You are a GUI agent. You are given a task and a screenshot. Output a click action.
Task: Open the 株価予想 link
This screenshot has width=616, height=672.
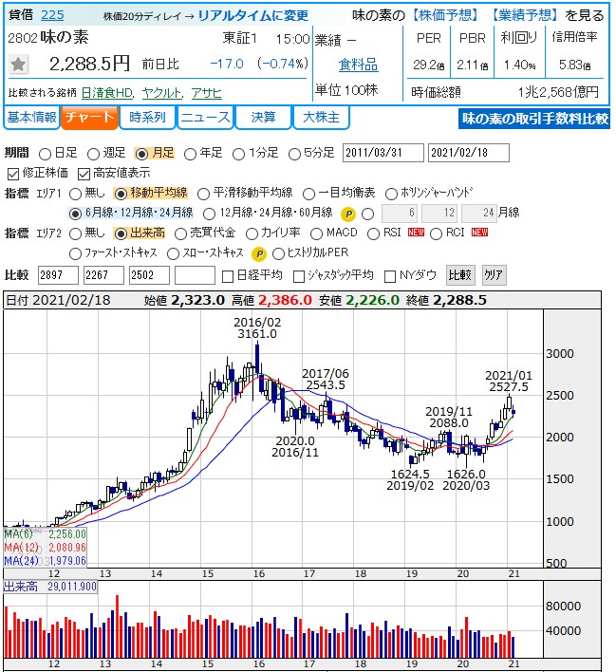click(446, 15)
